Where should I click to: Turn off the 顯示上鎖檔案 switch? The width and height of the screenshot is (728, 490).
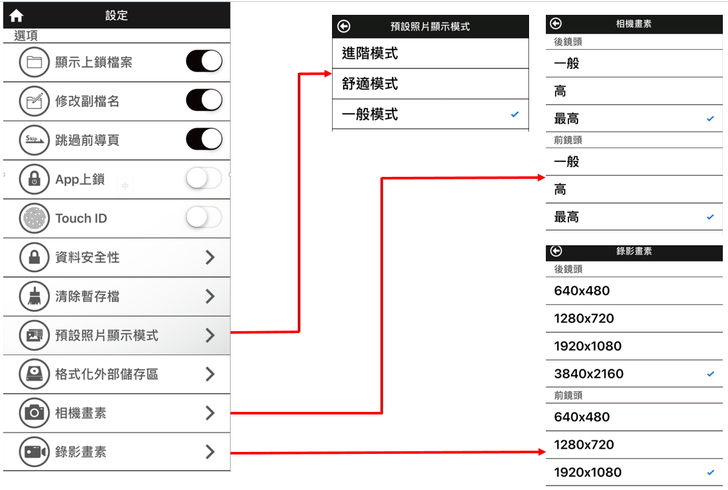(204, 61)
